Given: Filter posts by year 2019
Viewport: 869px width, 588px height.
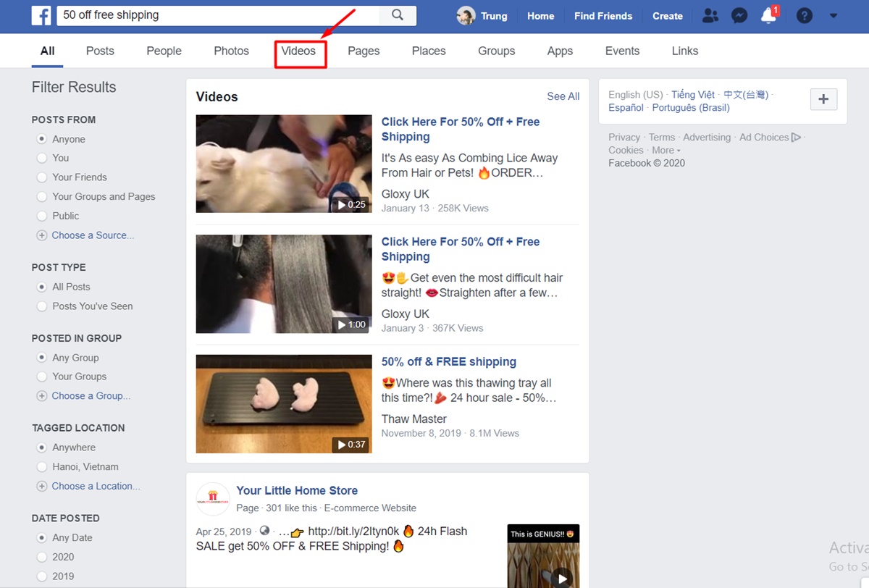Looking at the screenshot, I should (42, 576).
